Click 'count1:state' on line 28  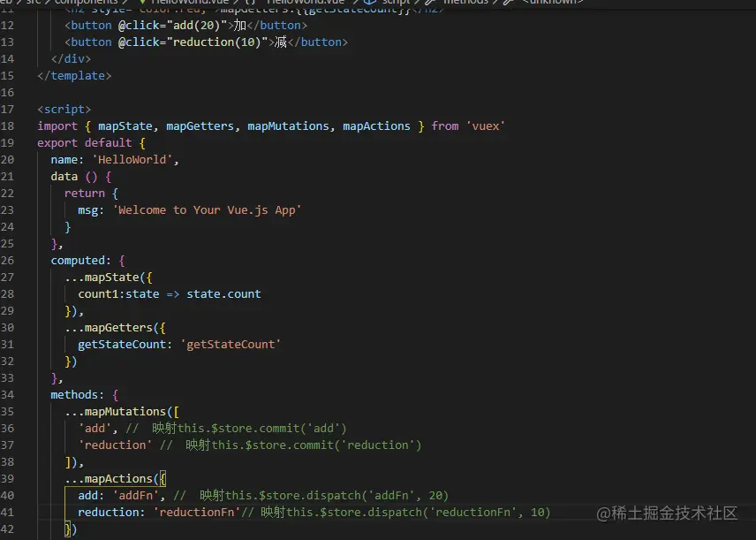pyautogui.click(x=118, y=294)
